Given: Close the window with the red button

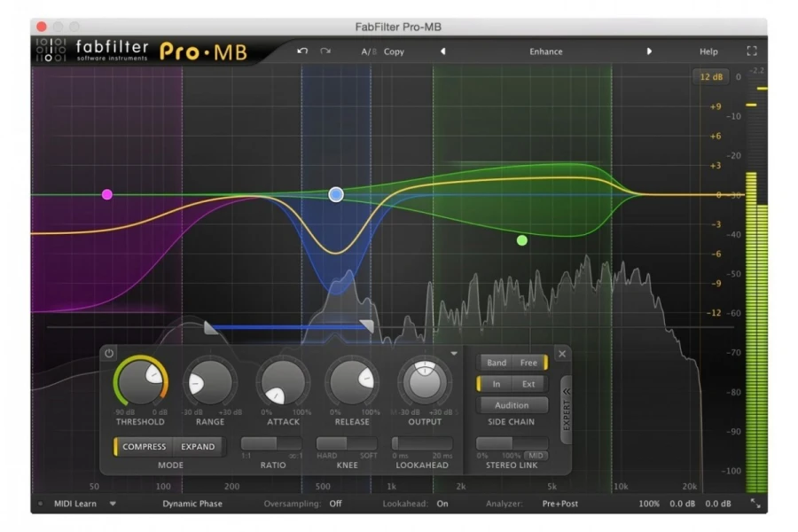Looking at the screenshot, I should coord(42,27).
